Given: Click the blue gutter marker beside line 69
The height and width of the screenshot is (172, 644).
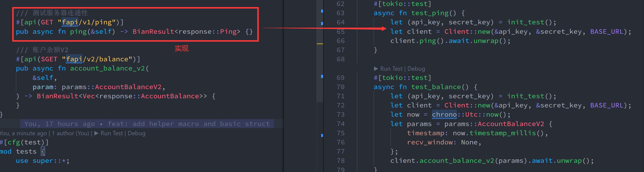Looking at the screenshot, I should (x=322, y=76).
